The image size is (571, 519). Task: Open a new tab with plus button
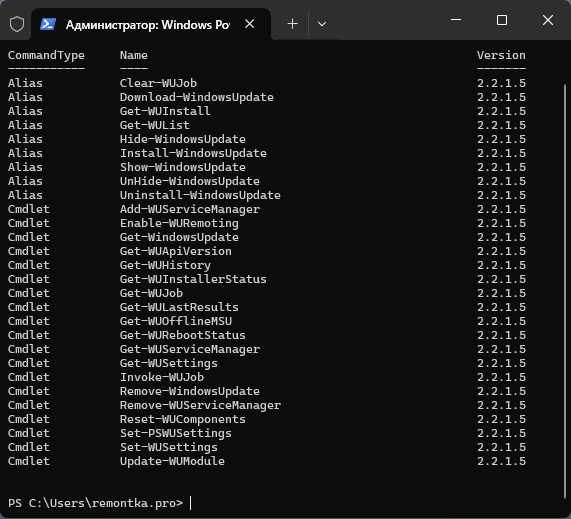(x=292, y=24)
